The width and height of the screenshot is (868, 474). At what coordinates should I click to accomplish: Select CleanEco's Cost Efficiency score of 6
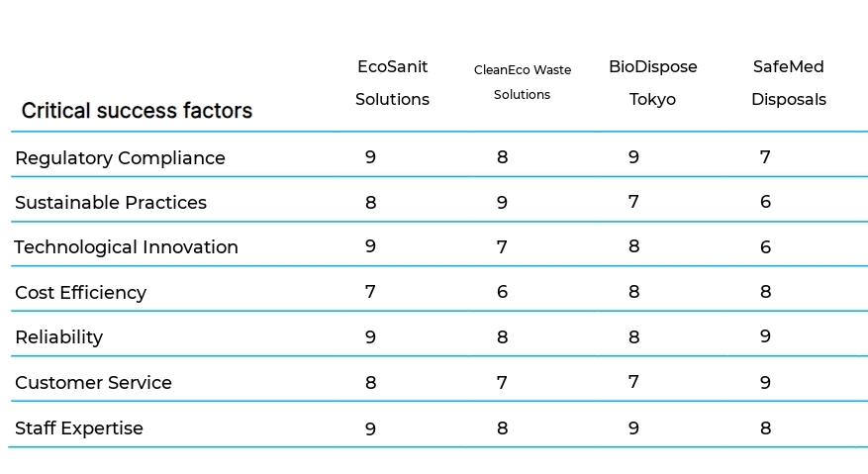tap(502, 293)
